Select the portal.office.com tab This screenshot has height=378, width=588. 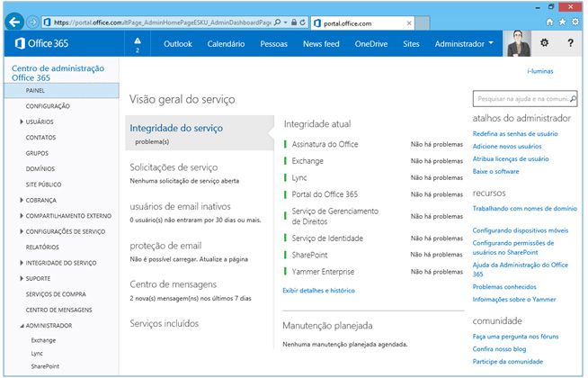coord(362,23)
